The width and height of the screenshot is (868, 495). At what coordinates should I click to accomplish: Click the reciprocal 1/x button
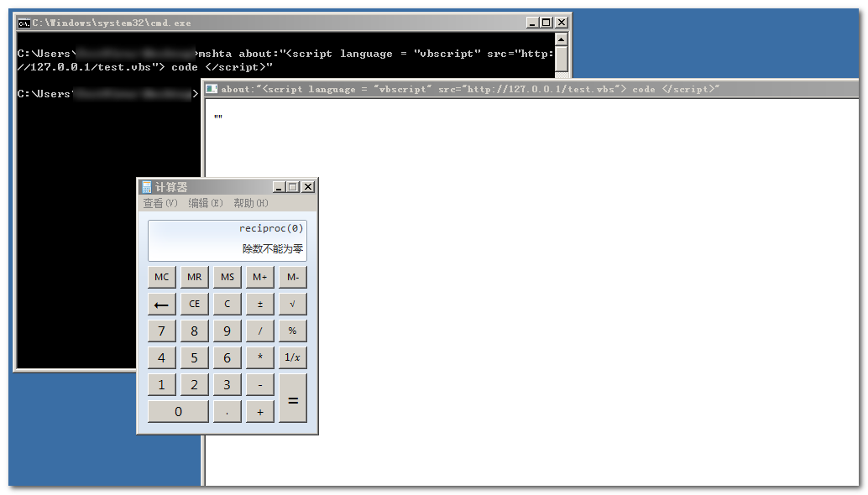[x=293, y=358]
